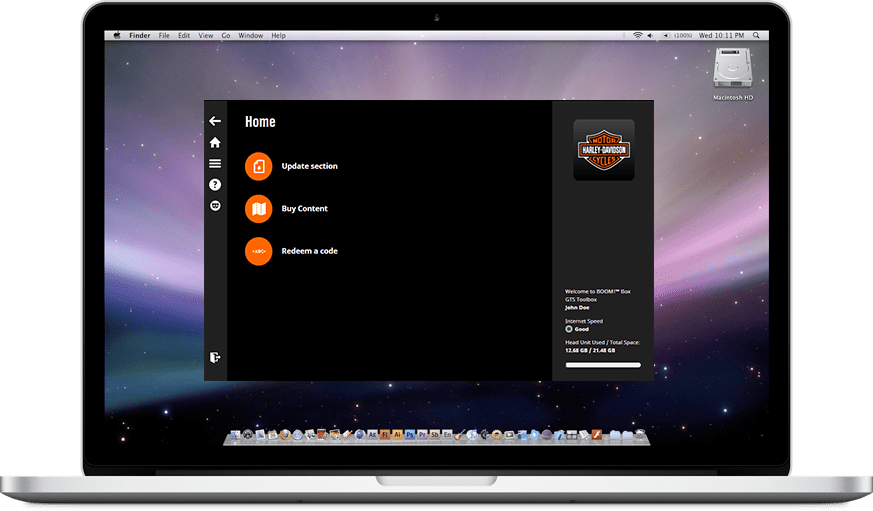Viewport: 873px width, 511px height.
Task: Open the Home icon in the sidebar
Action: coord(215,143)
